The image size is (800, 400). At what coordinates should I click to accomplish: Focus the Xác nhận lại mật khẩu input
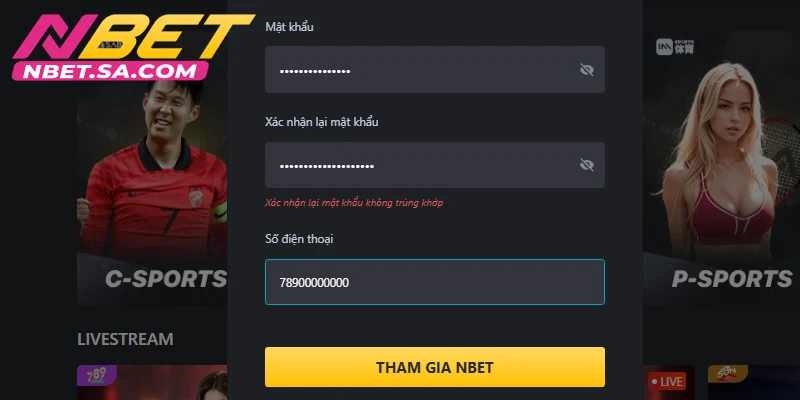(x=435, y=165)
